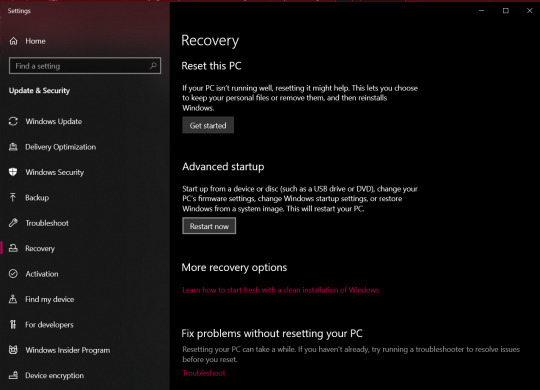This screenshot has height=390, width=540.
Task: Minimize the Settings window
Action: pyautogui.click(x=481, y=11)
